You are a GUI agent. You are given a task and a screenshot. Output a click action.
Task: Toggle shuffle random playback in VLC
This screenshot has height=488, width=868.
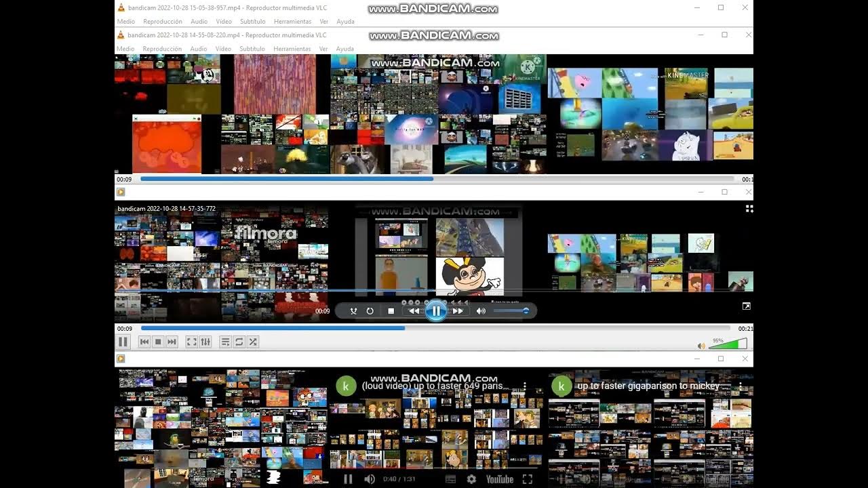tap(253, 342)
